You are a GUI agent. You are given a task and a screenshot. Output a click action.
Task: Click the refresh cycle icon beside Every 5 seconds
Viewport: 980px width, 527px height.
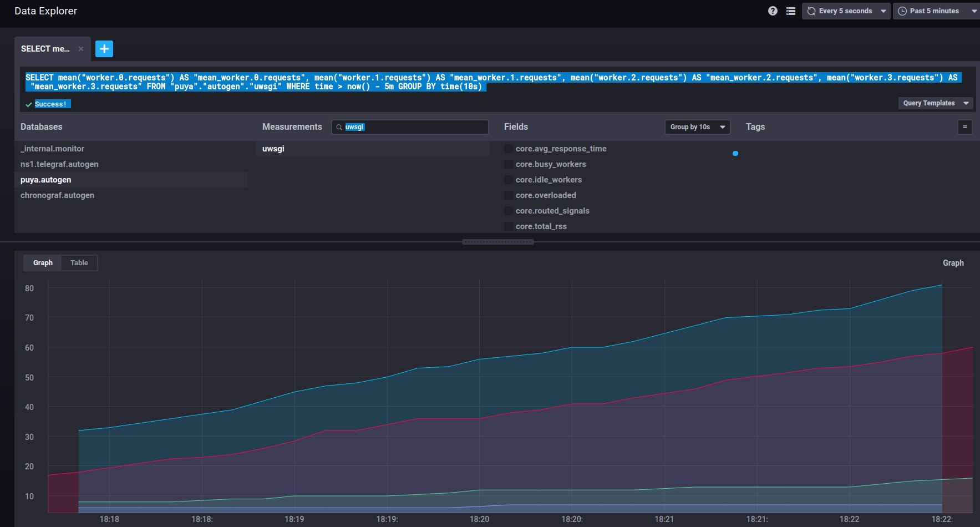coord(811,11)
